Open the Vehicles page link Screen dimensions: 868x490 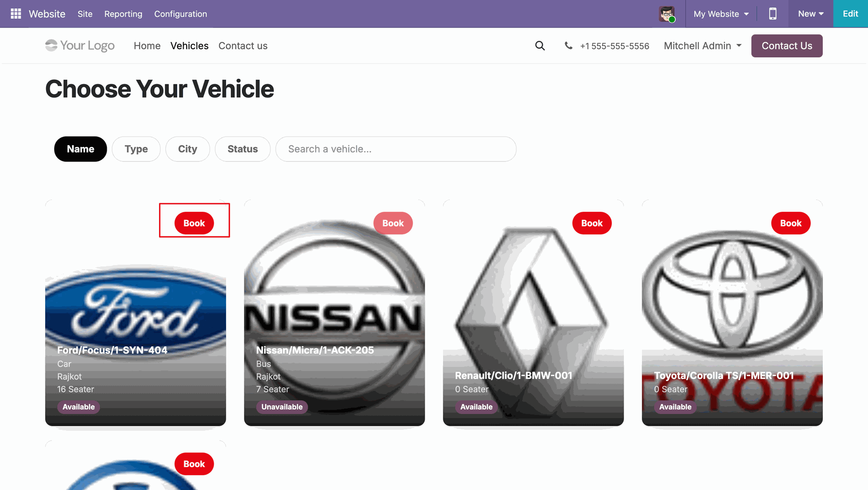[x=189, y=46]
